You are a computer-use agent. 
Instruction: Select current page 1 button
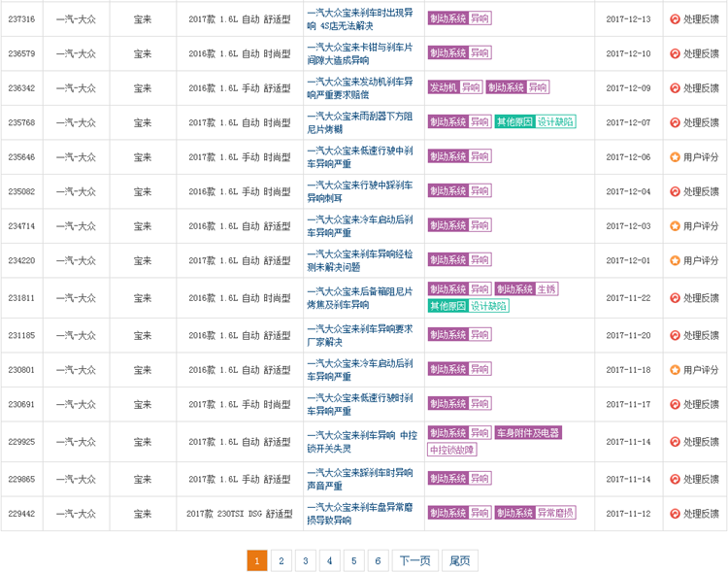[x=257, y=560]
